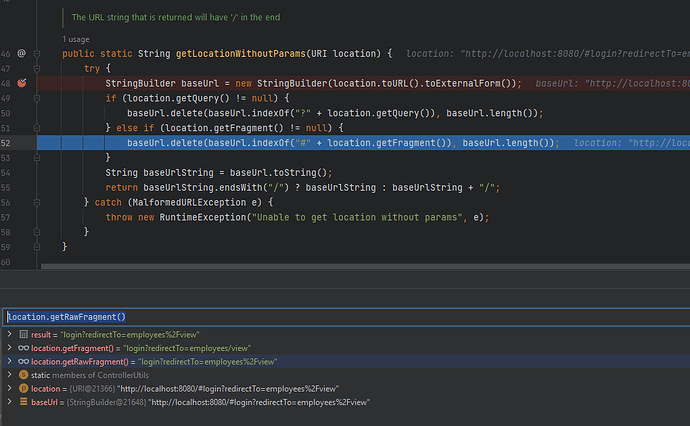Click the location.getRawFragment() value in the watch row
The height and width of the screenshot is (426, 690).
pyautogui.click(x=208, y=362)
